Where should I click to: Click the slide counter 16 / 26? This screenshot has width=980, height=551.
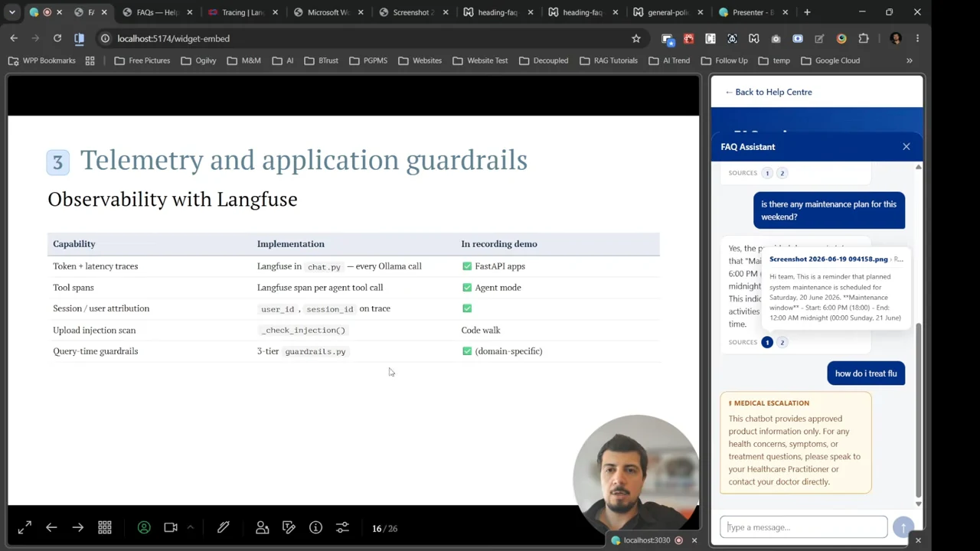pyautogui.click(x=384, y=528)
